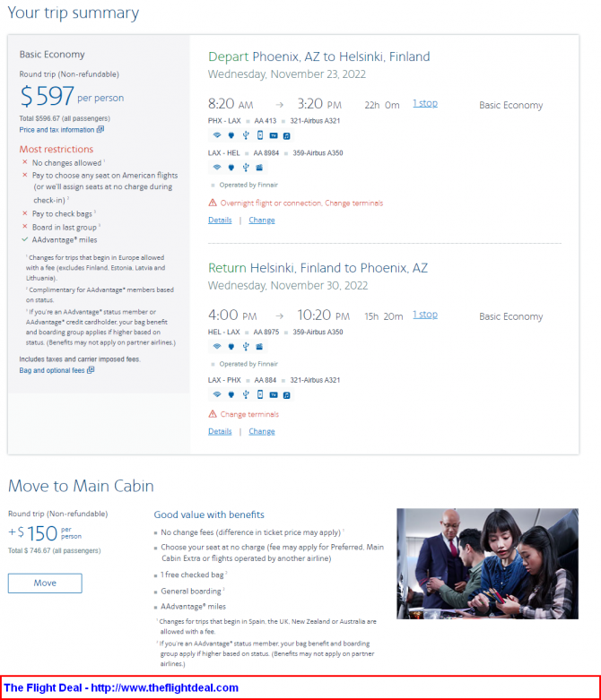The width and height of the screenshot is (601, 700).
Task: Click the USB icon for return flight AA 884
Action: [244, 394]
